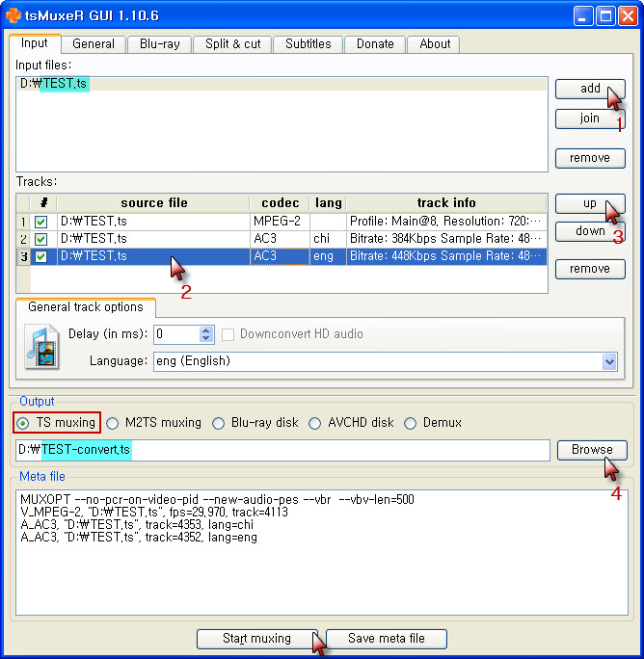Uncheck the chi AC3 track checkbox

click(40, 239)
